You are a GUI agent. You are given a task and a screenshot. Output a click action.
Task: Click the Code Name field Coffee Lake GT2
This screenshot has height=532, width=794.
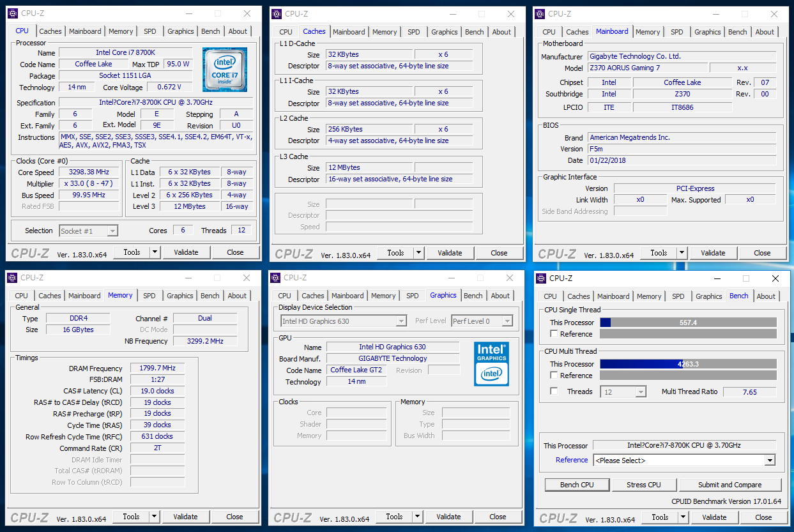[x=356, y=370]
